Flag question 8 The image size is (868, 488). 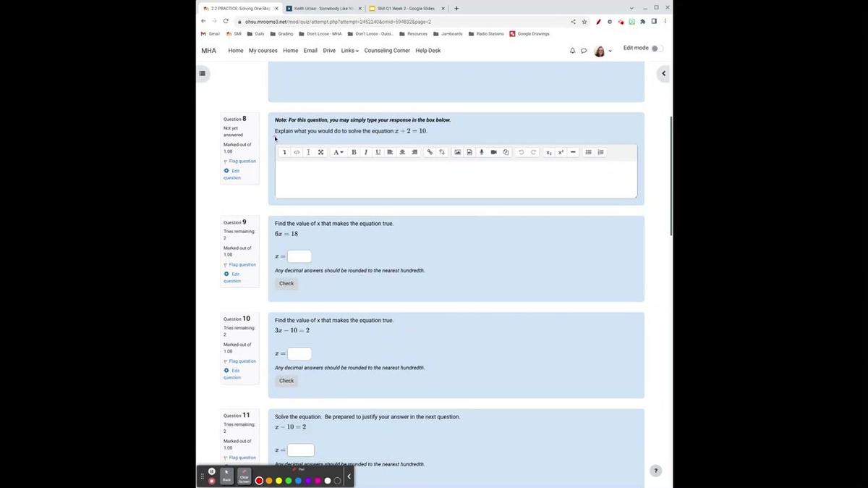tap(242, 161)
